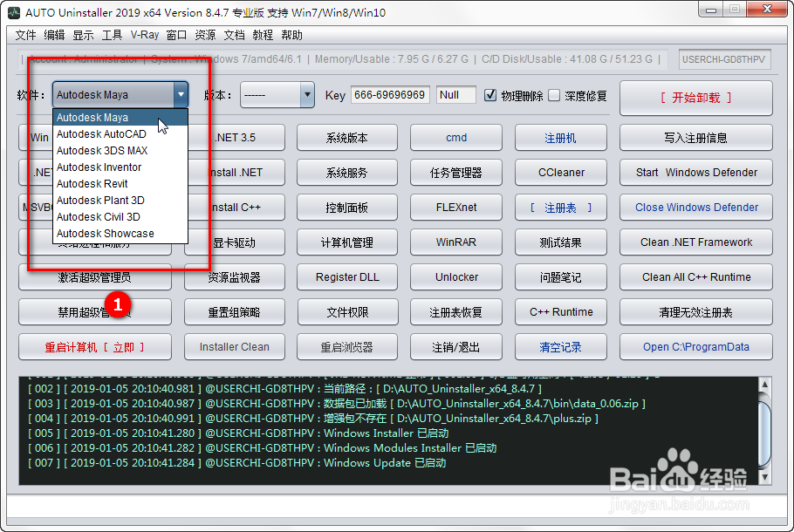Viewport: 794px width, 532px height.
Task: Open the 帮助 menu
Action: 291,35
